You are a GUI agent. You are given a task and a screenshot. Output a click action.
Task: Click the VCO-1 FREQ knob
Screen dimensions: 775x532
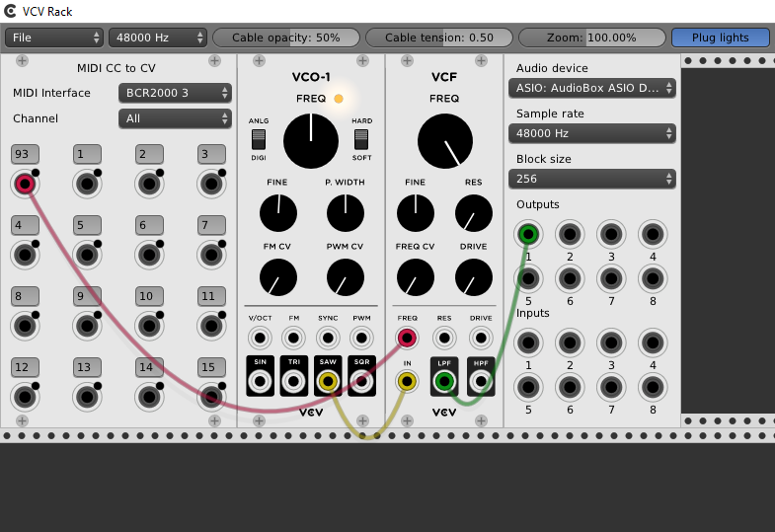point(311,141)
